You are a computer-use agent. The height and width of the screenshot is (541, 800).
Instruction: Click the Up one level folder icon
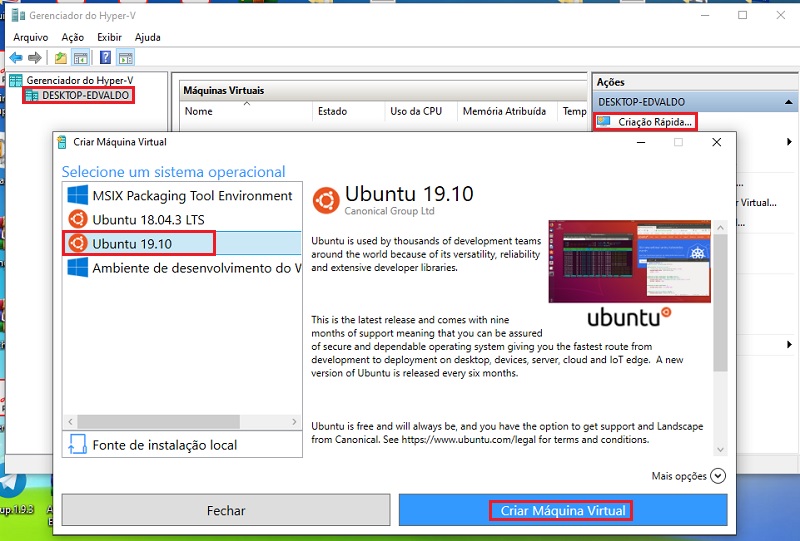pos(61,58)
